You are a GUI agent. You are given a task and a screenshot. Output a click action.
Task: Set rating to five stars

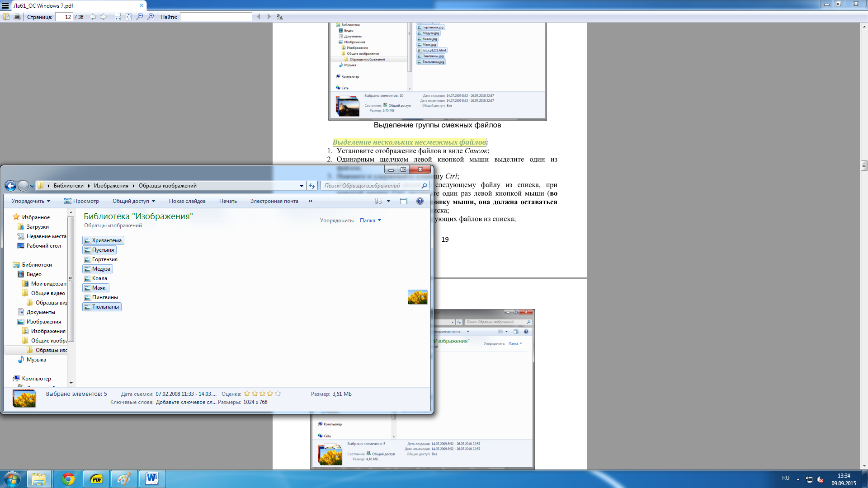click(x=278, y=394)
